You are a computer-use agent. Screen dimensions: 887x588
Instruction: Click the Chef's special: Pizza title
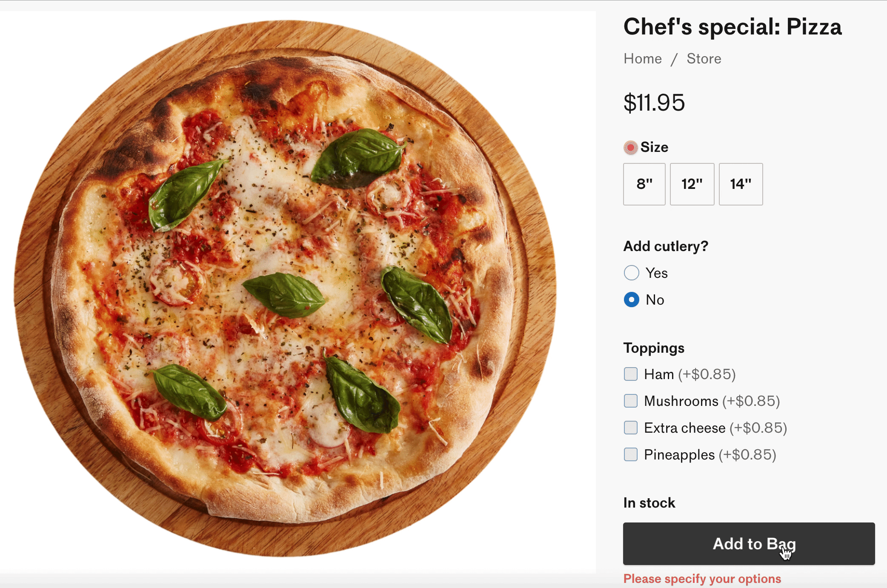point(732,27)
